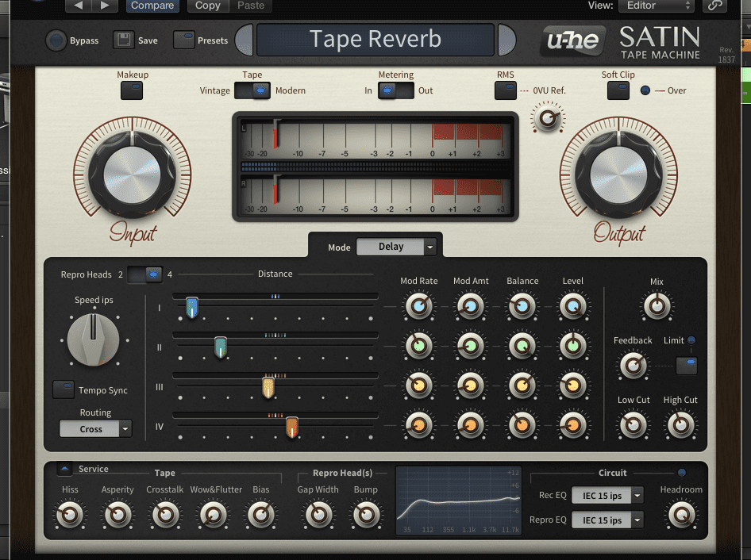Viewport: 751px width, 560px height.
Task: Click the Crosstalk knob
Action: [165, 515]
